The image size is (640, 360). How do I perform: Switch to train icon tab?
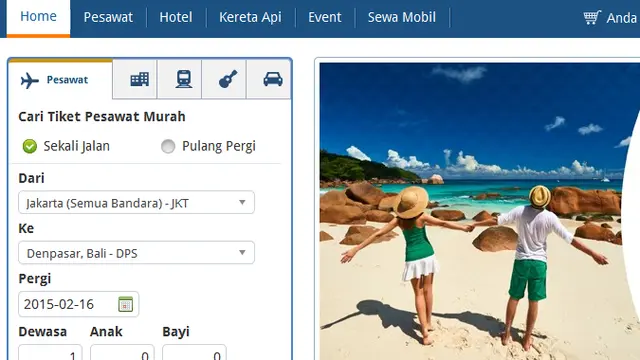(184, 79)
